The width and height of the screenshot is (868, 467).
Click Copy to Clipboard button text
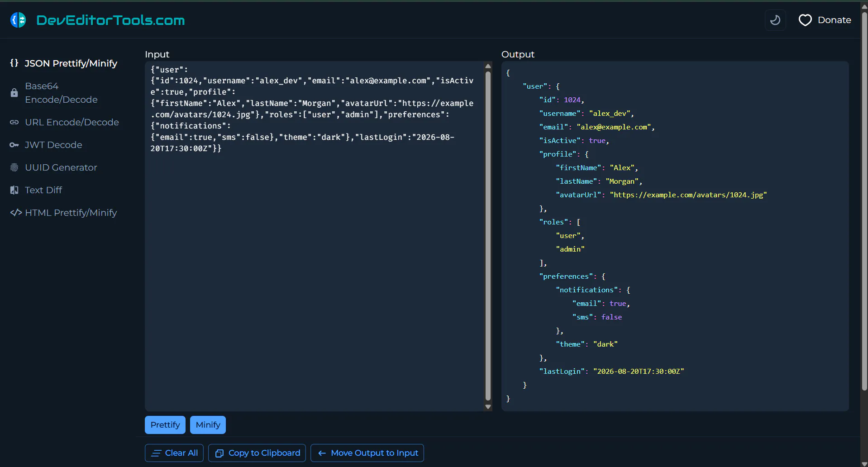pos(264,453)
